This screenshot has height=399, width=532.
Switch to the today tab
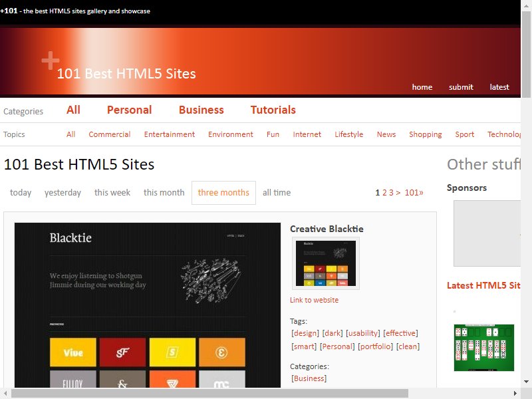click(21, 193)
